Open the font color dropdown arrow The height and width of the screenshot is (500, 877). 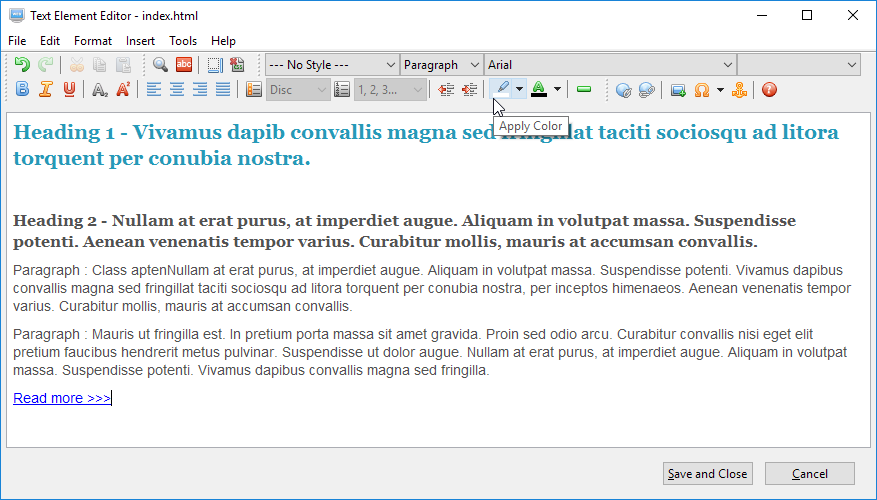(557, 89)
